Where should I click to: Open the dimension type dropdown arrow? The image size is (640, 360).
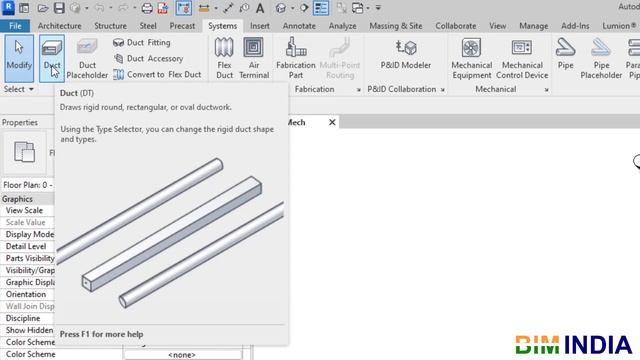pyautogui.click(x=216, y=8)
